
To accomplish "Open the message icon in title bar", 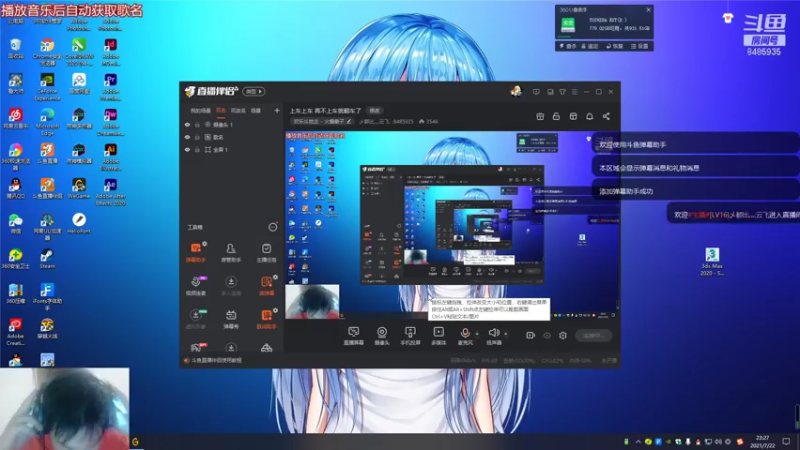I will click(536, 92).
